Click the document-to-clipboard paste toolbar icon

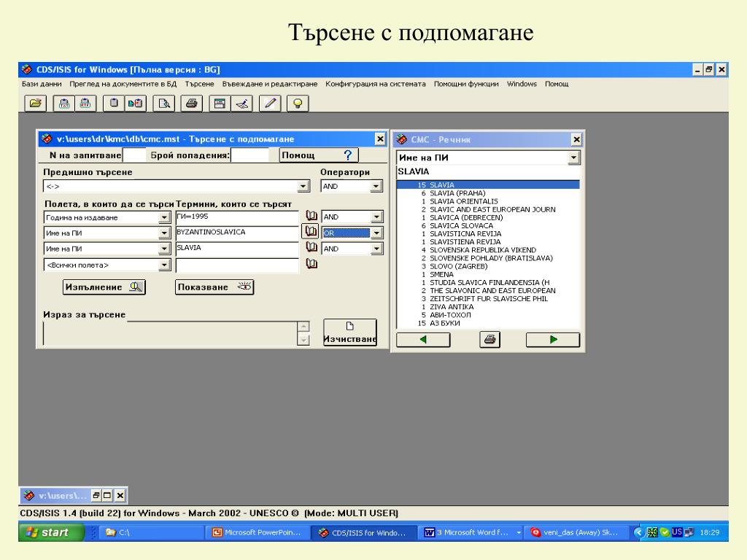tap(135, 103)
